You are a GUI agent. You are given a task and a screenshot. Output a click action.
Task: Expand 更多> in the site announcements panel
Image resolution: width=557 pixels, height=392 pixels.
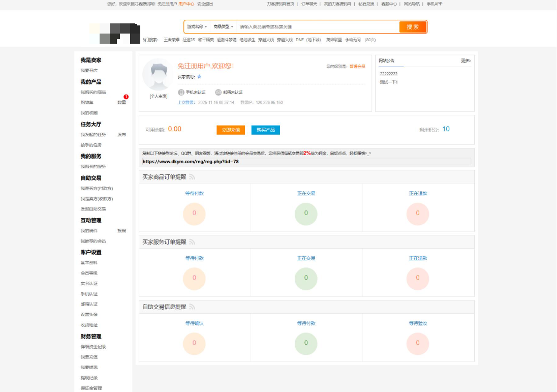point(466,61)
